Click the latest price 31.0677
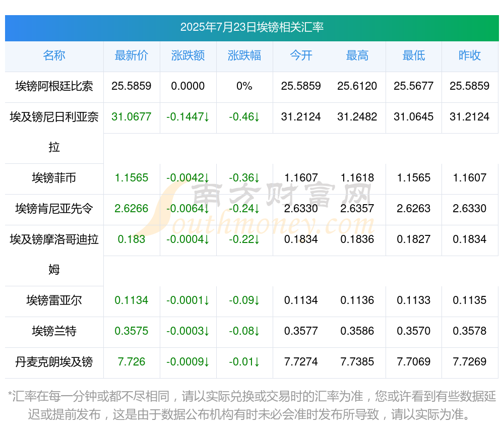The height and width of the screenshot is (430, 504). click(132, 116)
